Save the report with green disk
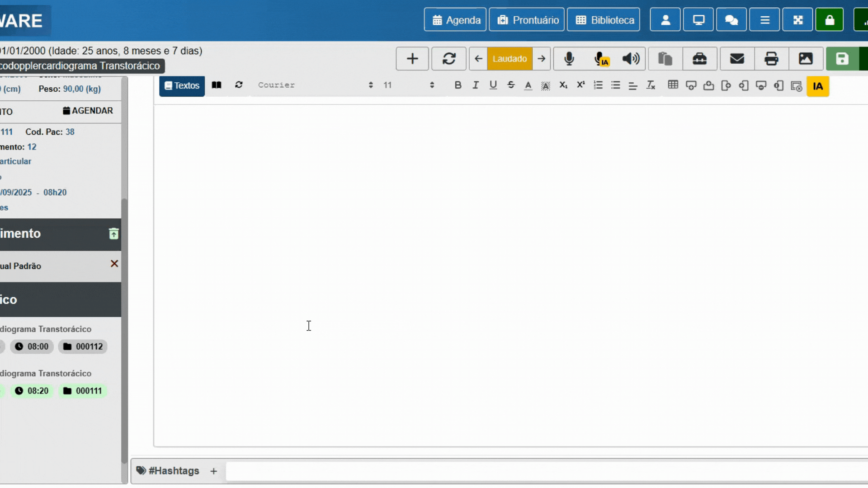868x488 pixels. pyautogui.click(x=842, y=59)
